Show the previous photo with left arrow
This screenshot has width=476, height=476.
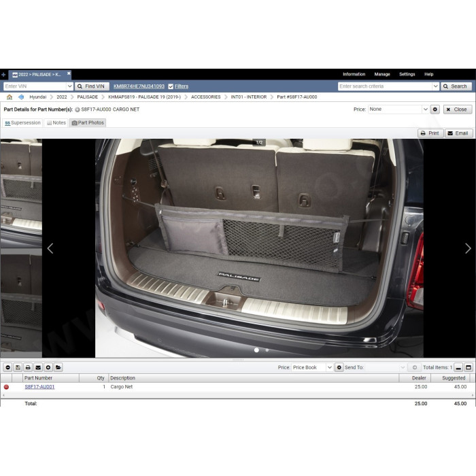click(x=50, y=248)
